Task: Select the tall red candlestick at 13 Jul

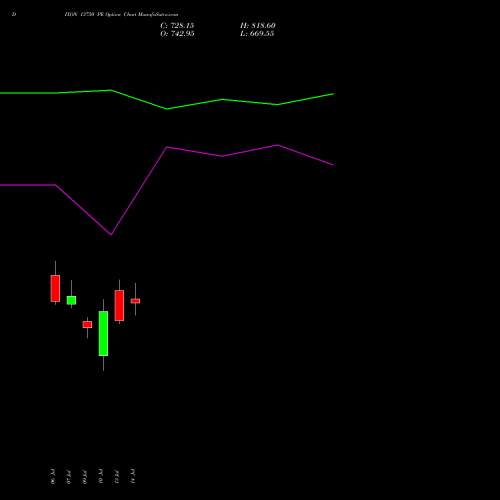Action: (x=119, y=305)
